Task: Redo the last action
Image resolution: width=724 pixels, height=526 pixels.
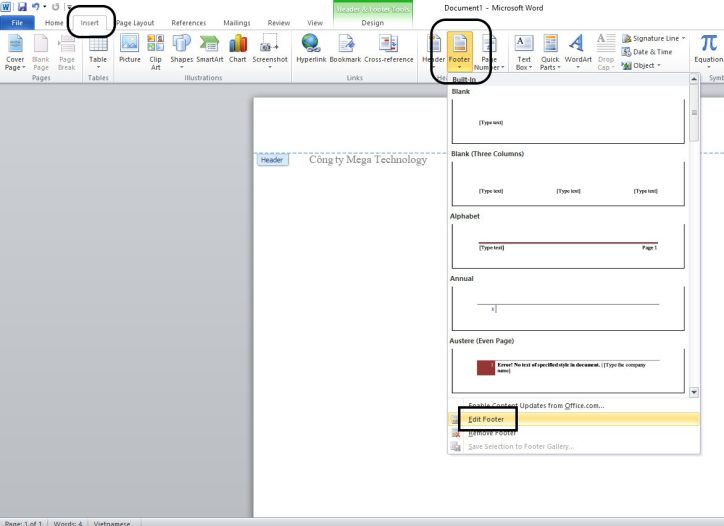Action: pos(55,7)
